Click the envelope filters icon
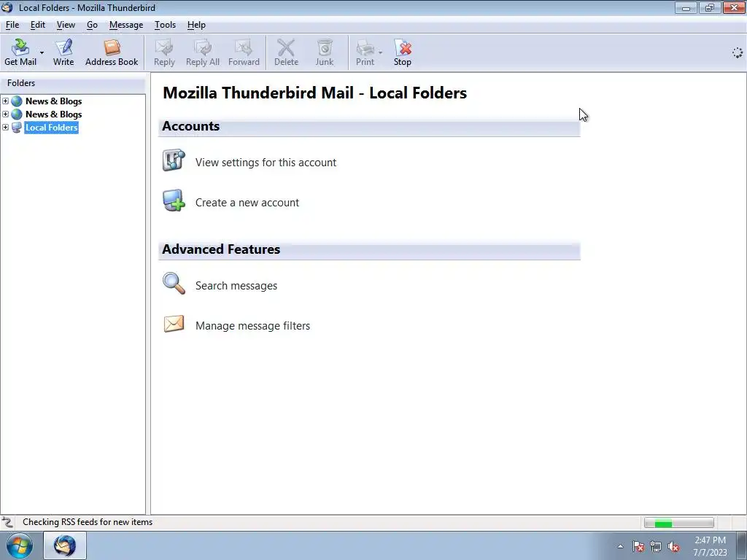Screen dimensions: 747x560 coord(174,324)
